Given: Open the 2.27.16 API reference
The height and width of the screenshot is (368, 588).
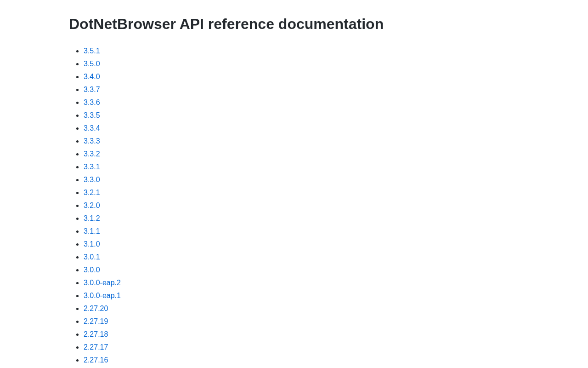Looking at the screenshot, I should click(x=96, y=360).
